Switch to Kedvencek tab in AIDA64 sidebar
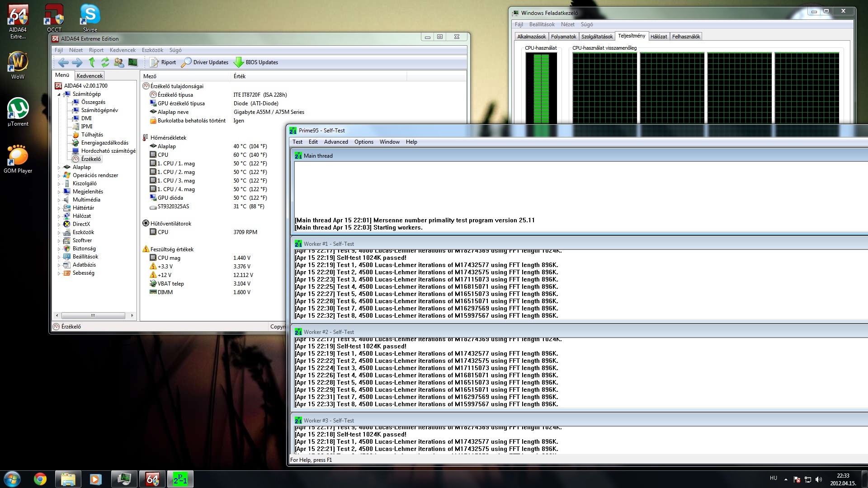The width and height of the screenshot is (868, 488). [x=90, y=76]
